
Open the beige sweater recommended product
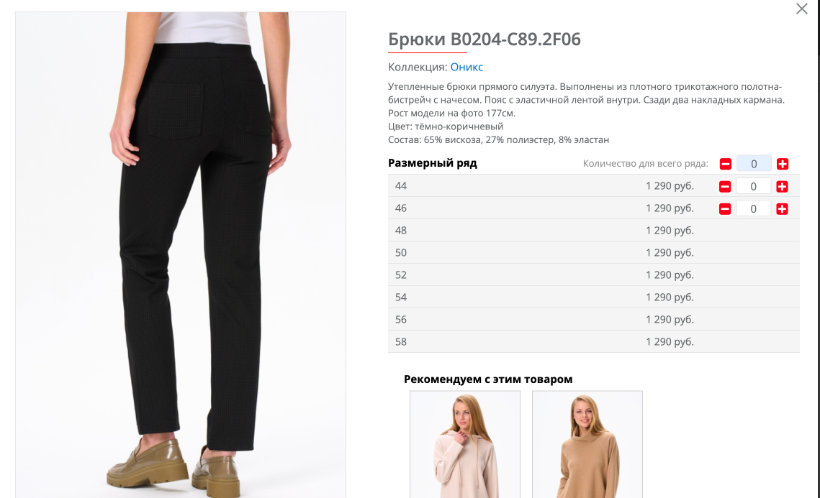coord(587,444)
